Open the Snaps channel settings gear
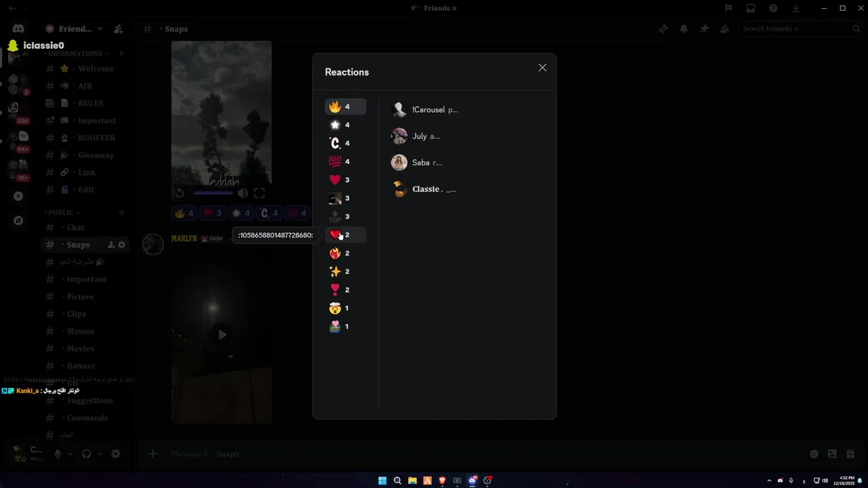This screenshot has height=488, width=868. click(121, 245)
